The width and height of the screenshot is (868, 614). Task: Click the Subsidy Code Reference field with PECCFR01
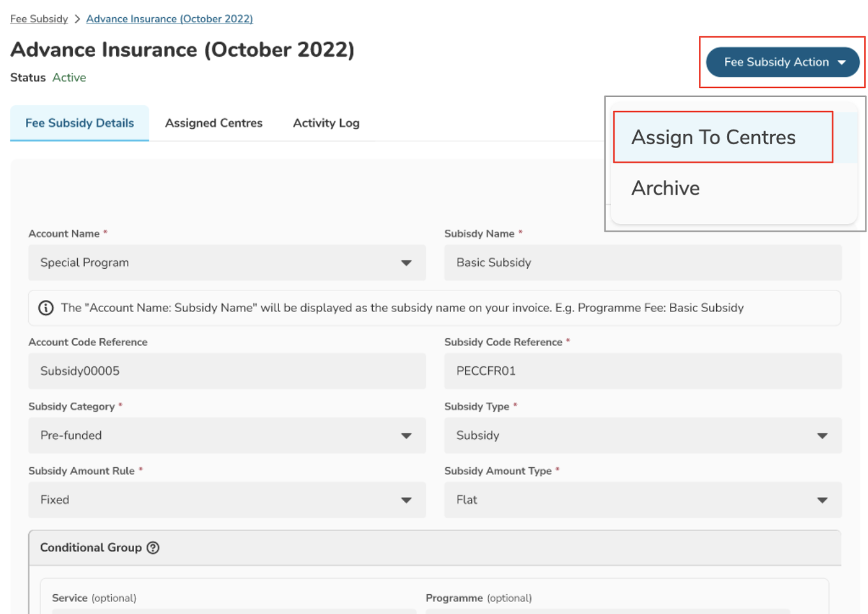pos(643,371)
